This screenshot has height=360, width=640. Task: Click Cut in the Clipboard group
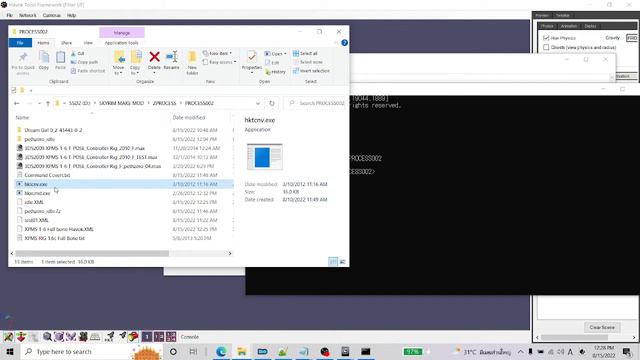[x=78, y=53]
